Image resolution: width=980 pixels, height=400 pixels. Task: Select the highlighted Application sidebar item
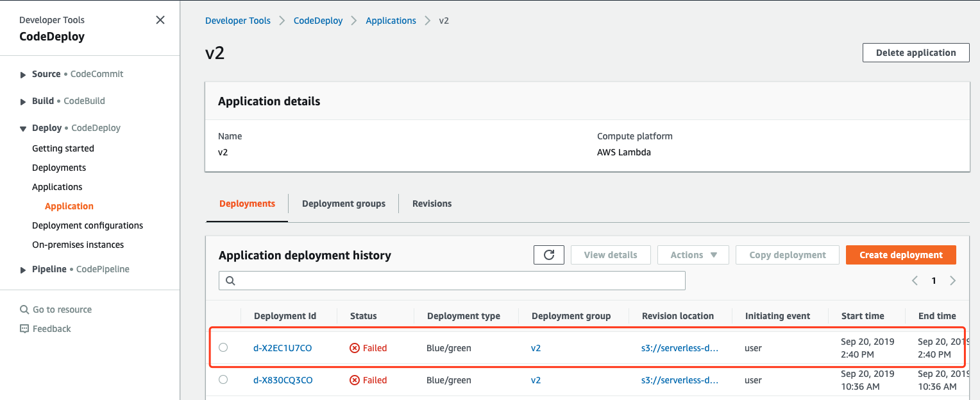point(69,206)
